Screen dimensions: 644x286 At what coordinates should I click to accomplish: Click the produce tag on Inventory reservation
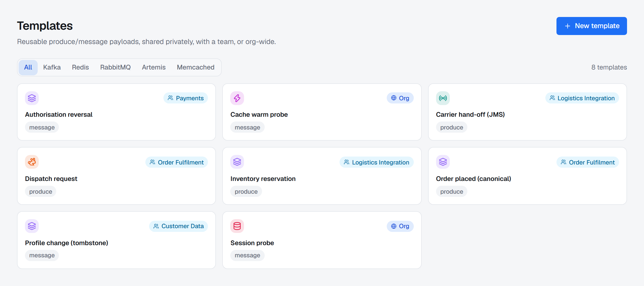pos(246,192)
